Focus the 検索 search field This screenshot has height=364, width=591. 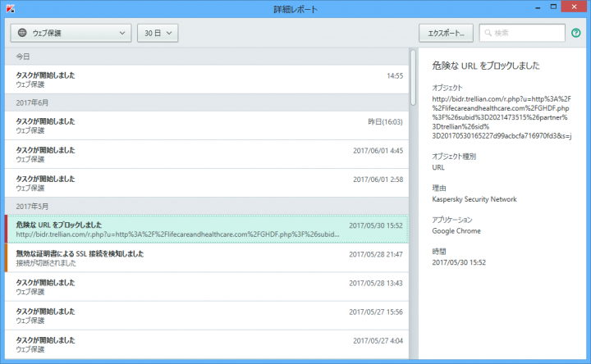[522, 33]
